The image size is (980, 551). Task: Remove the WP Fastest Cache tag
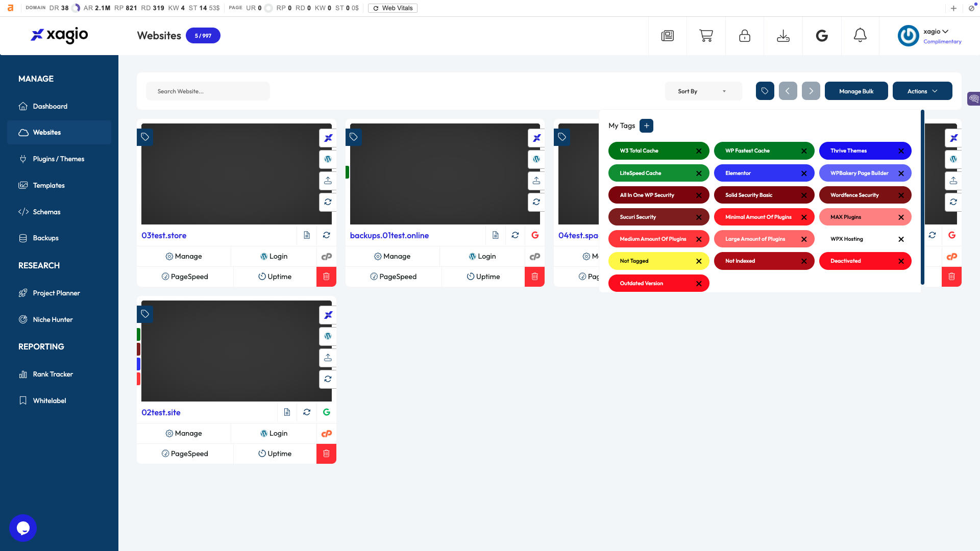point(804,151)
